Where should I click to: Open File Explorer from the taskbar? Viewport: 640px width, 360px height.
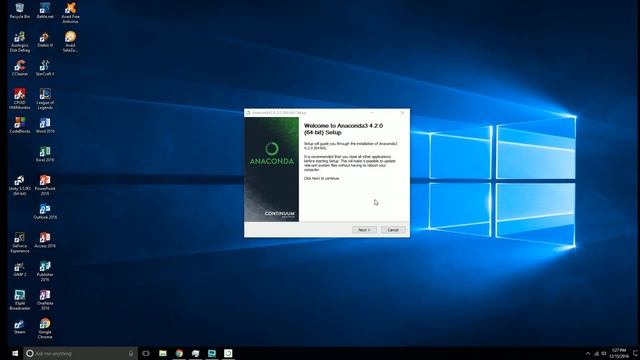(162, 353)
